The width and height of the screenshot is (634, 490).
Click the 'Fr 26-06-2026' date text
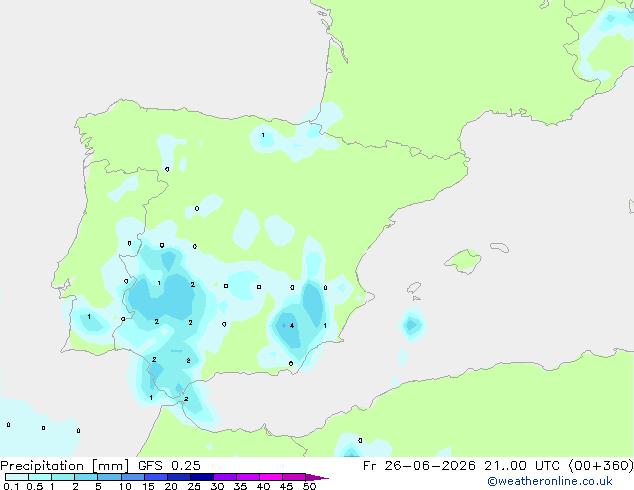tap(419, 466)
